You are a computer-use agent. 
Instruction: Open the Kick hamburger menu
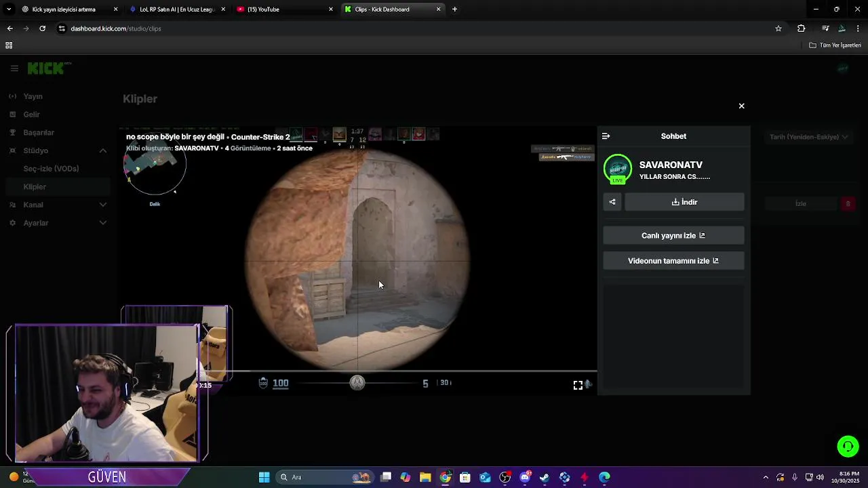pos(14,68)
